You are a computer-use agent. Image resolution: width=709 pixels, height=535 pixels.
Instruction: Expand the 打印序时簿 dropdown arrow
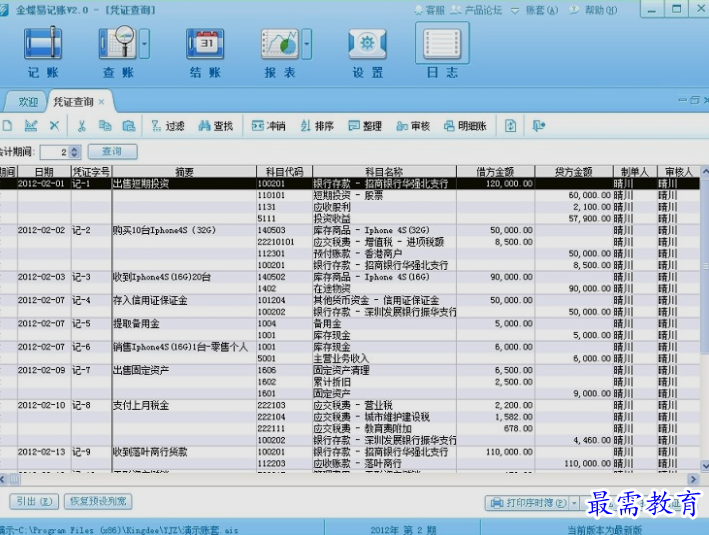[x=574, y=503]
